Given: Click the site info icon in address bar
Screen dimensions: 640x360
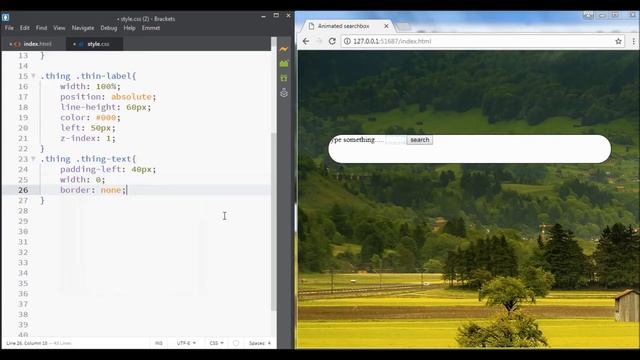Looking at the screenshot, I should (347, 41).
